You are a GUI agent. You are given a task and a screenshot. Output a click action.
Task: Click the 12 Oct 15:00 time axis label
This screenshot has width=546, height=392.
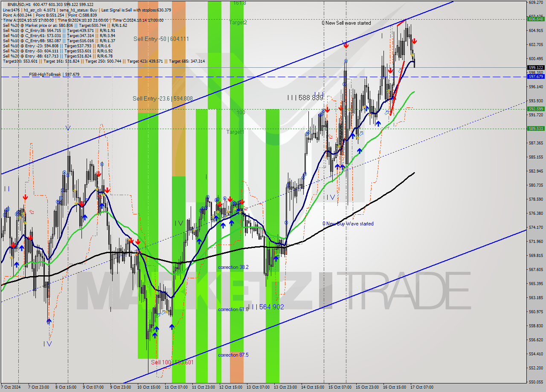click(x=230, y=387)
